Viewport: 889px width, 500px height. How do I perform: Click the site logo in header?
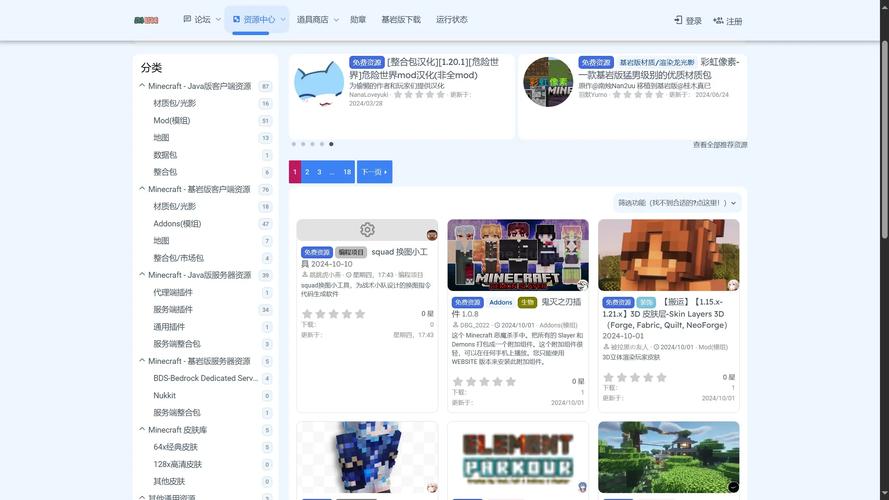(146, 20)
